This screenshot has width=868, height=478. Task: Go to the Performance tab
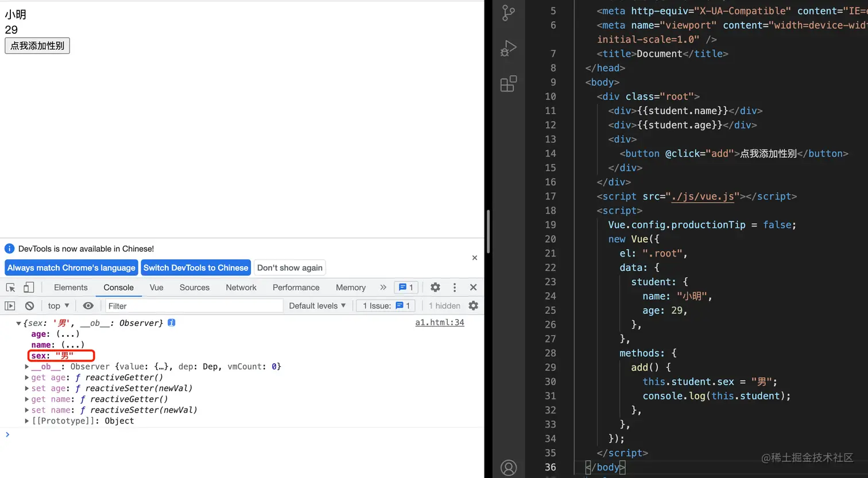[296, 287]
